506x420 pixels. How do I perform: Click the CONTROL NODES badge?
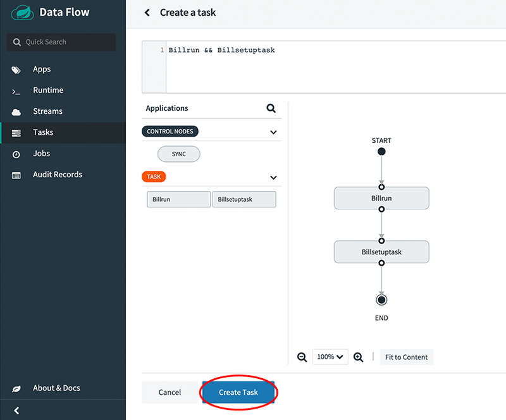pos(170,132)
